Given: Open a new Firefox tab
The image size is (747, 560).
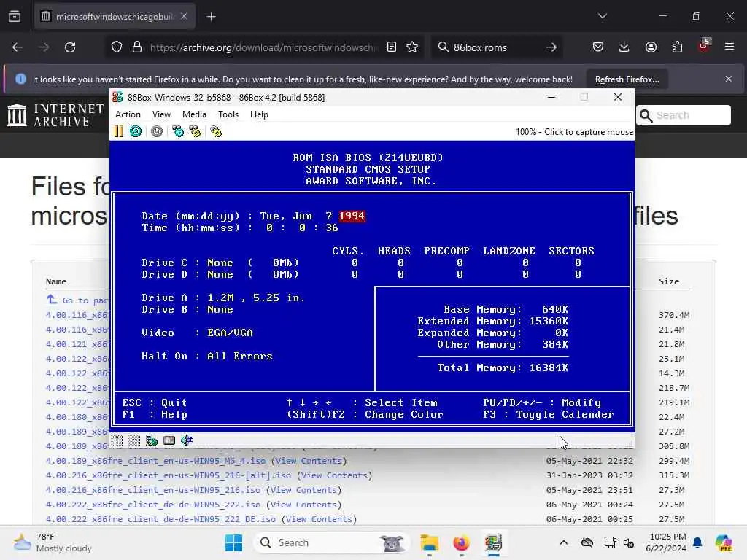Looking at the screenshot, I should [x=211, y=17].
